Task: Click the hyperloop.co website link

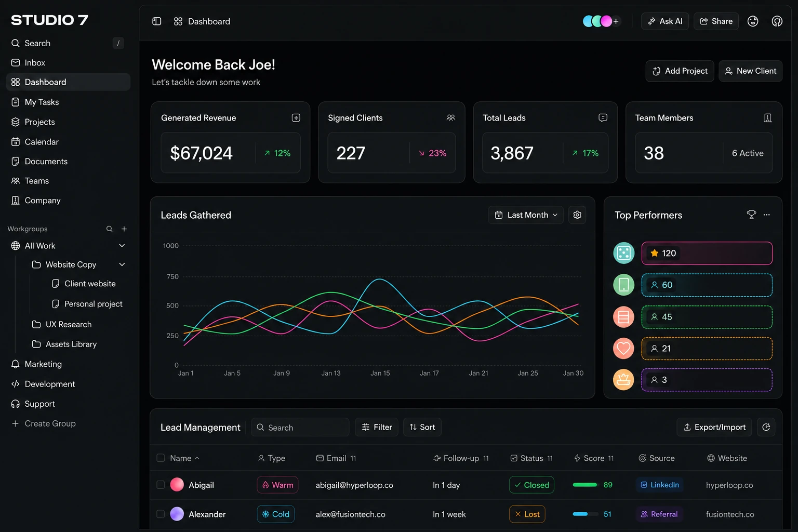Action: click(729, 485)
